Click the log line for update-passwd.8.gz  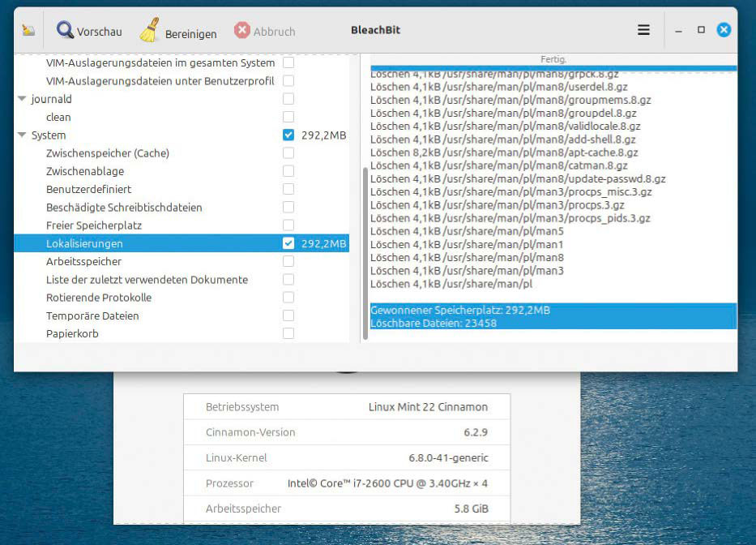pyautogui.click(x=518, y=178)
